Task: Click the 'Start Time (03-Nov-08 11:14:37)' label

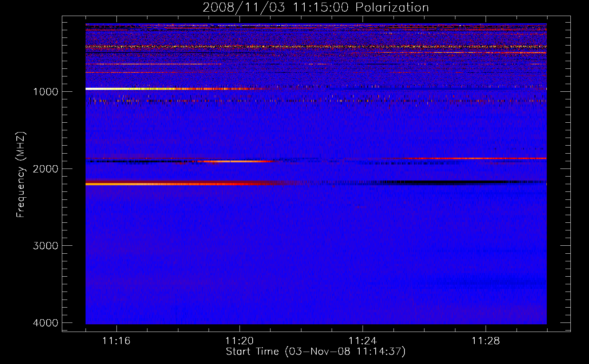Action: 316,352
